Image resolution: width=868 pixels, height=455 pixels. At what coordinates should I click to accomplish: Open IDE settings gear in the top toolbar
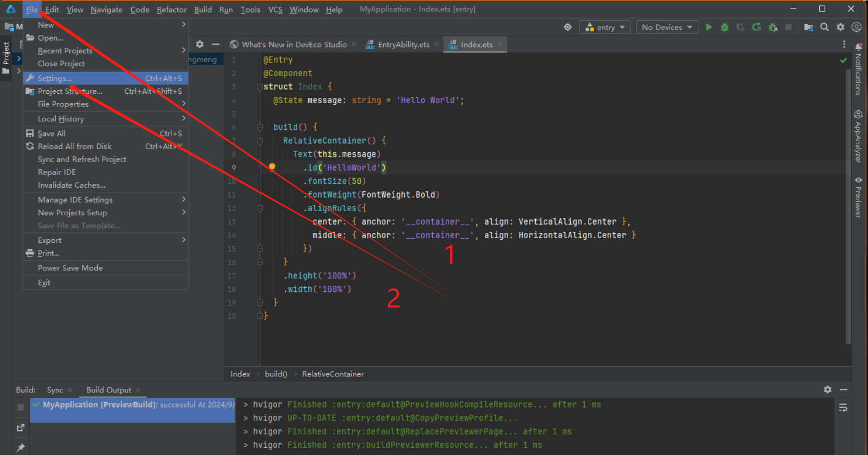pyautogui.click(x=840, y=27)
